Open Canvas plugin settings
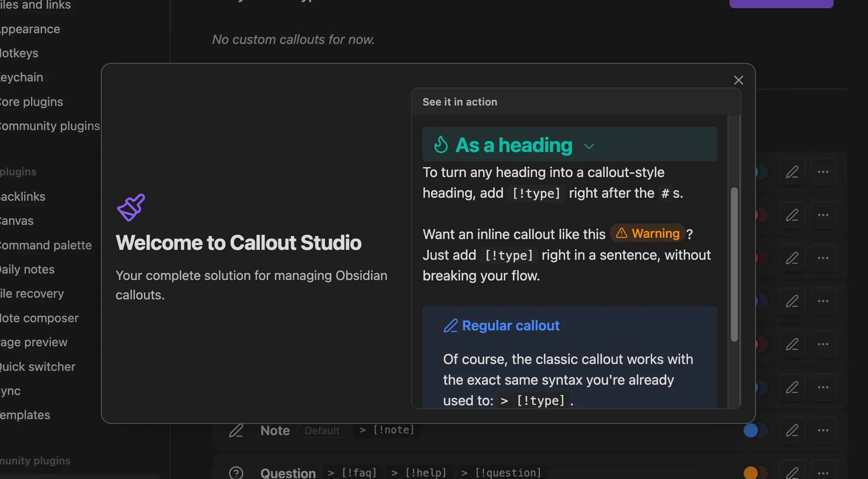Image resolution: width=868 pixels, height=479 pixels. (17, 221)
